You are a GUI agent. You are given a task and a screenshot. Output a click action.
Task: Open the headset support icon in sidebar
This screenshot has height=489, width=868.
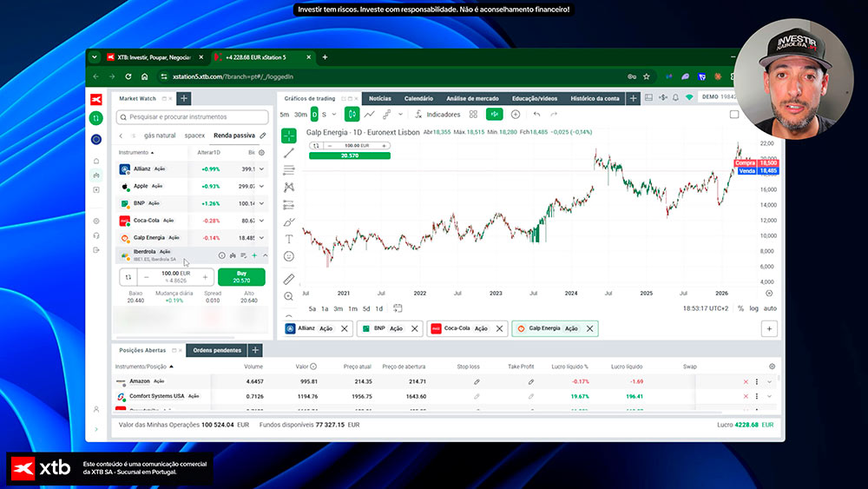pyautogui.click(x=96, y=235)
